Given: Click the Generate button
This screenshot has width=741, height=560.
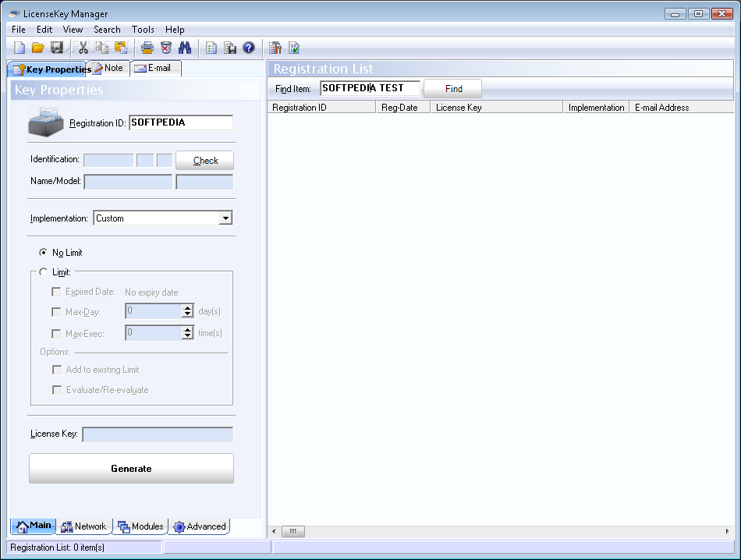Looking at the screenshot, I should coord(131,468).
